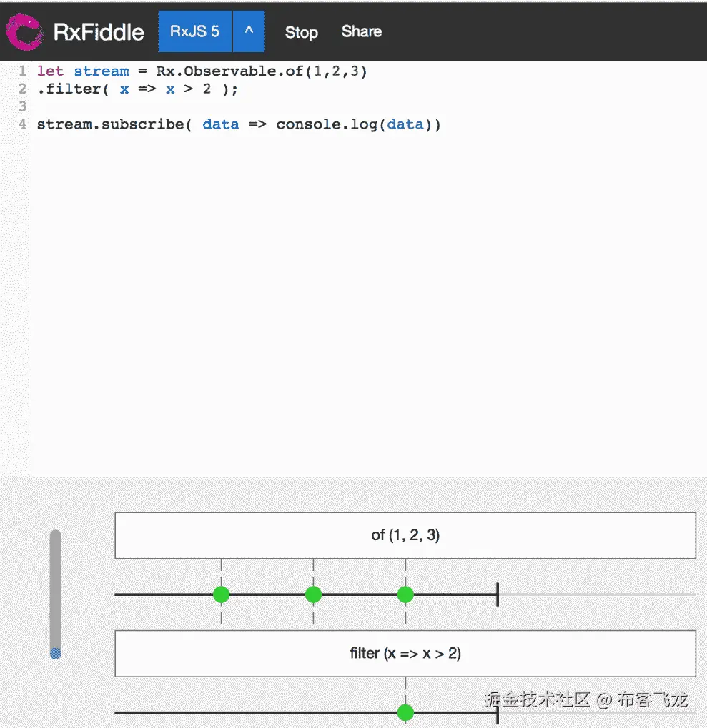Viewport: 707px width, 728px height.
Task: Click the green marble on the filter timeline
Action: click(405, 712)
